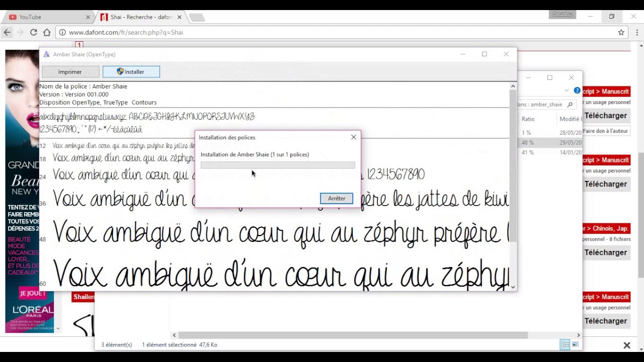644x362 pixels.
Task: Close the dafont tab with its X icon
Action: click(180, 17)
